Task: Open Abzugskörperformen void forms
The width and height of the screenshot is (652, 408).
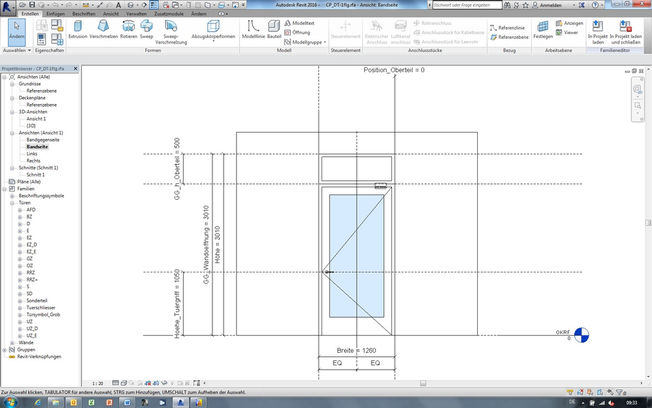Action: pyautogui.click(x=213, y=30)
